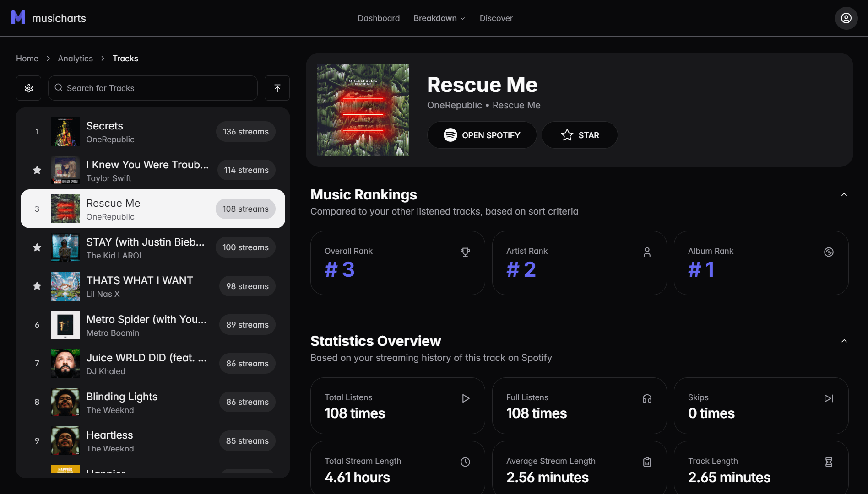The height and width of the screenshot is (494, 868).
Task: Click DJ Khaled artist name
Action: click(106, 371)
